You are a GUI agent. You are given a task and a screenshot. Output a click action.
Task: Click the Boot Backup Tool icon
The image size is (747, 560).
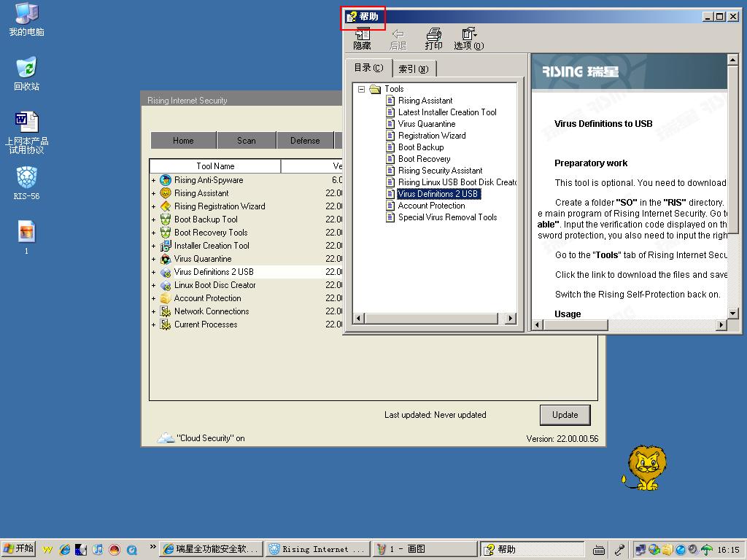166,219
